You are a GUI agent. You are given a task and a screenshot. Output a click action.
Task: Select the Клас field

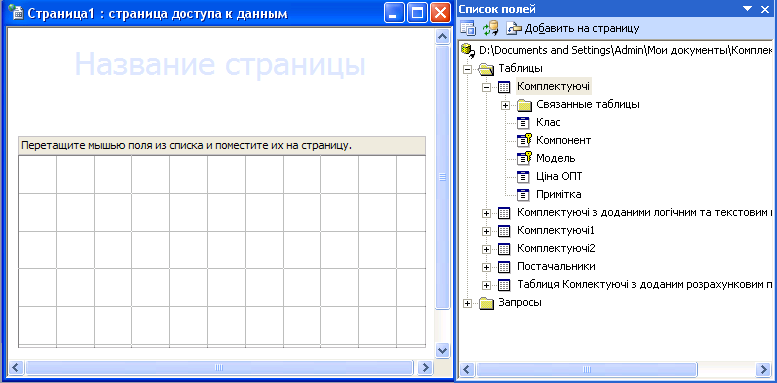548,122
